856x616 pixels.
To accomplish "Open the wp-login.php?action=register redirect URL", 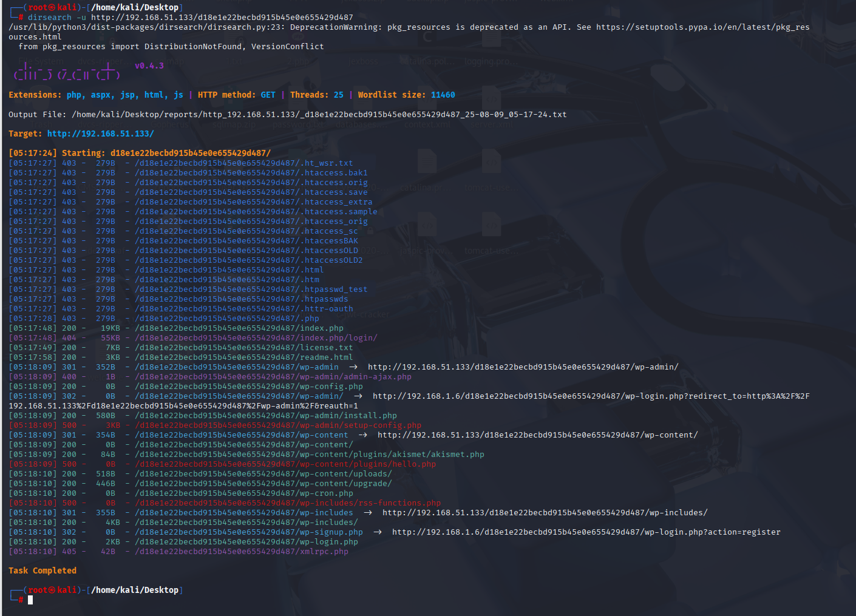I will (586, 532).
